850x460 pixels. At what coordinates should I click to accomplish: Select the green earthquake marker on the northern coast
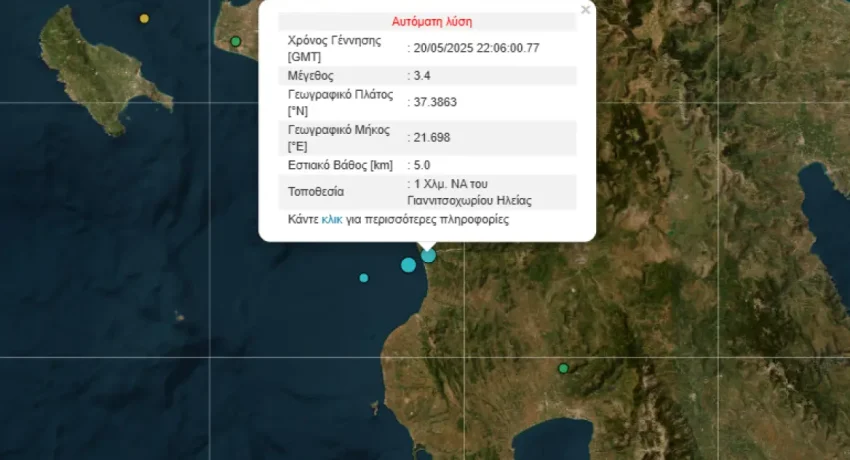click(236, 41)
